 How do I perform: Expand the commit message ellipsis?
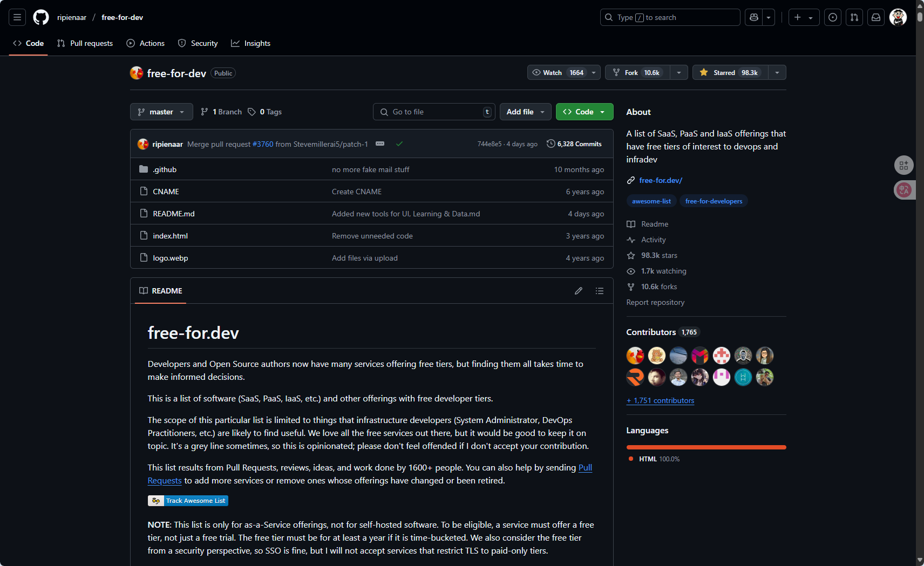[x=380, y=144]
